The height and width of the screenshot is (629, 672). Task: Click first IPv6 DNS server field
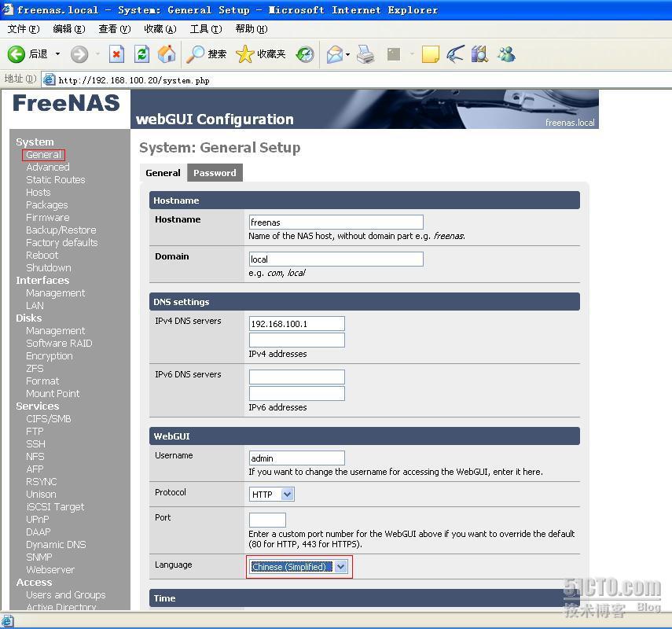296,377
